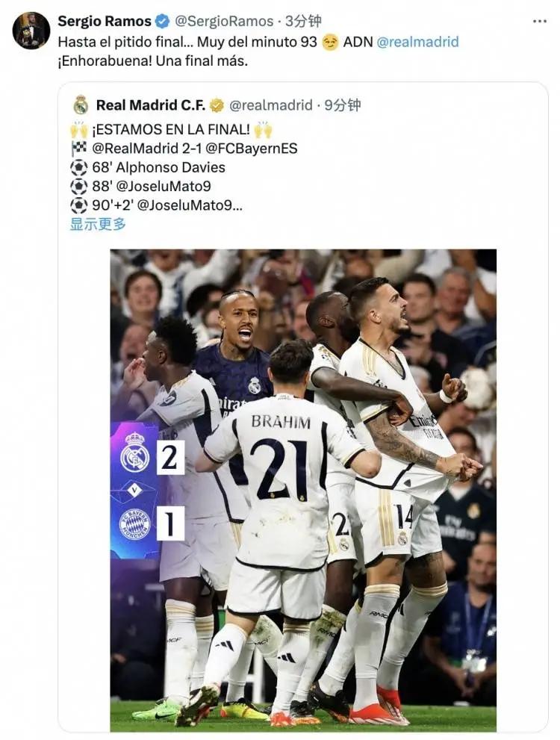Click the soccer ball icon beside 68' Alphonso Davies
The image size is (560, 740).
pos(79,167)
